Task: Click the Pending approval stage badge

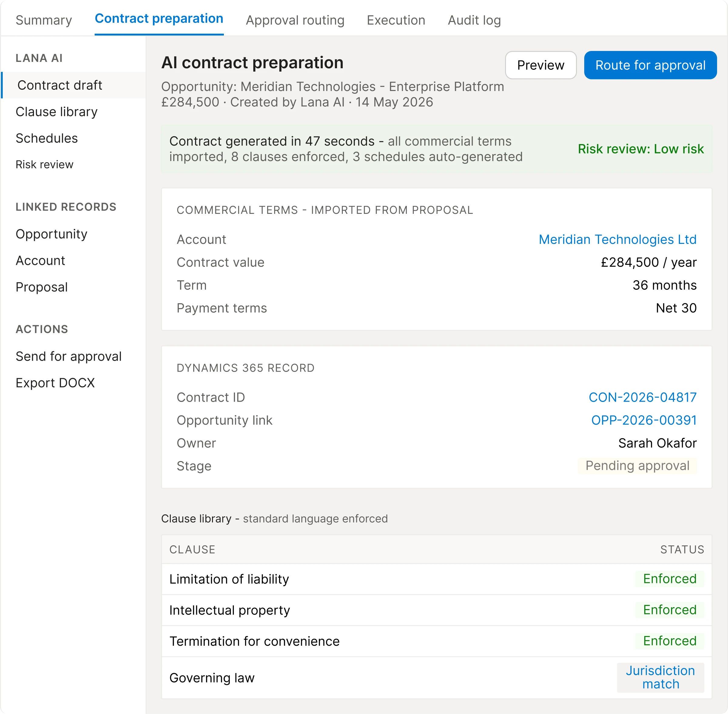Action: point(637,466)
